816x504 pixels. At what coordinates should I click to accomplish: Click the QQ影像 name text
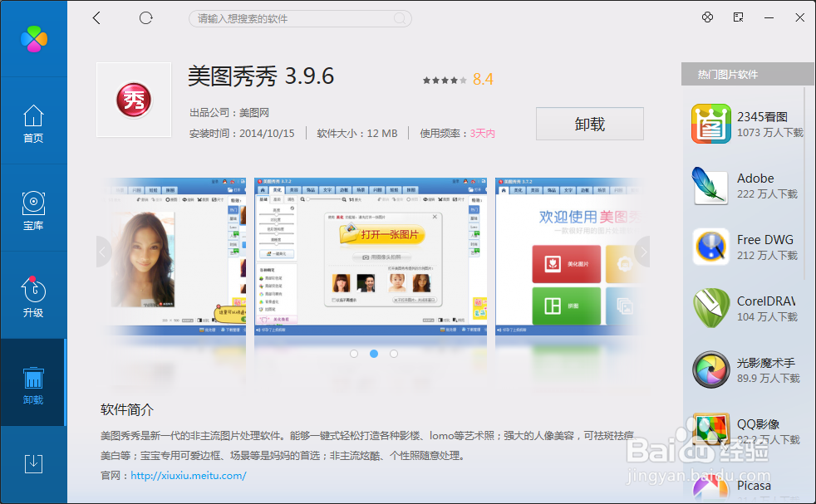pyautogui.click(x=758, y=424)
